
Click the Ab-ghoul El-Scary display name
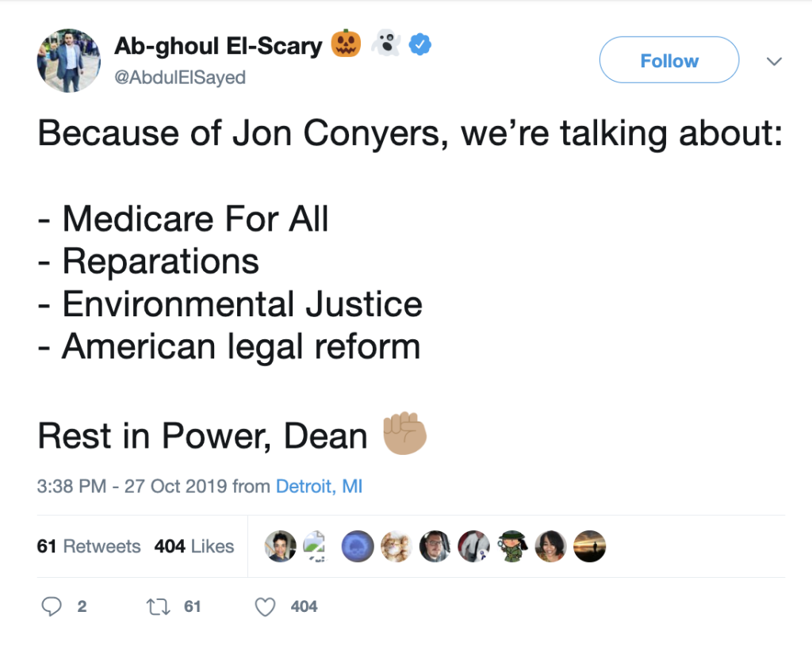[218, 46]
